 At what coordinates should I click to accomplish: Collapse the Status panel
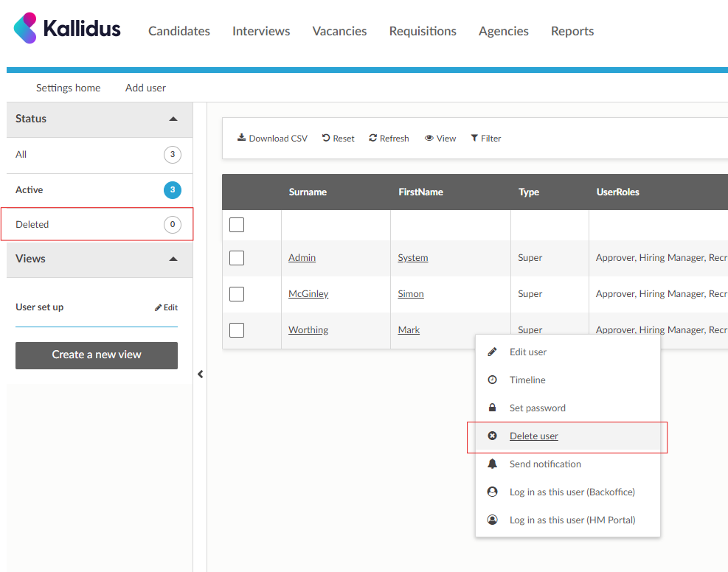click(173, 119)
